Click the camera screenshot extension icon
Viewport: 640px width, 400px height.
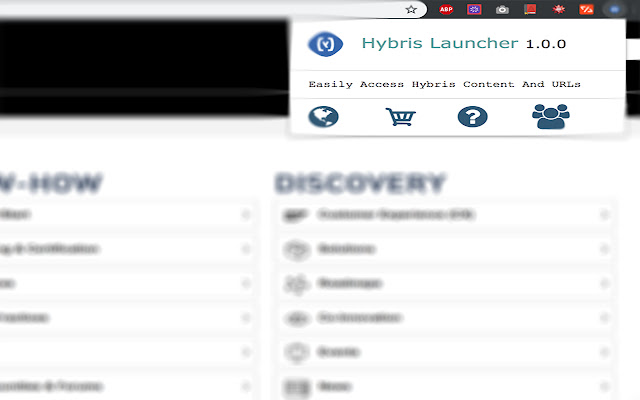click(502, 10)
